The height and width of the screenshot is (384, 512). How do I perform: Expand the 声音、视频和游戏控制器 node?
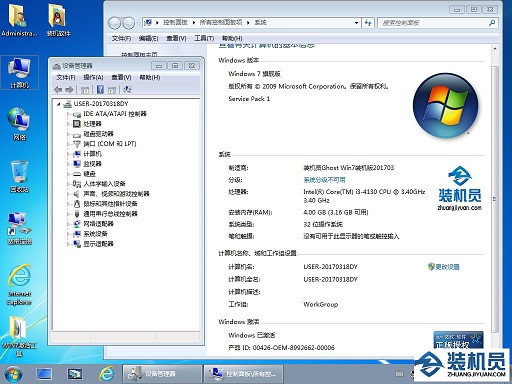(x=68, y=194)
